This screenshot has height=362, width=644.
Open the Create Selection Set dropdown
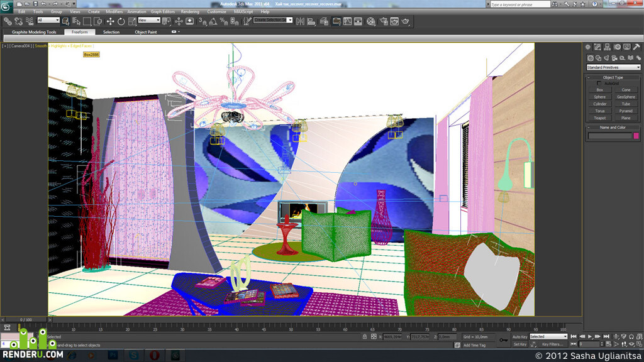pos(273,19)
